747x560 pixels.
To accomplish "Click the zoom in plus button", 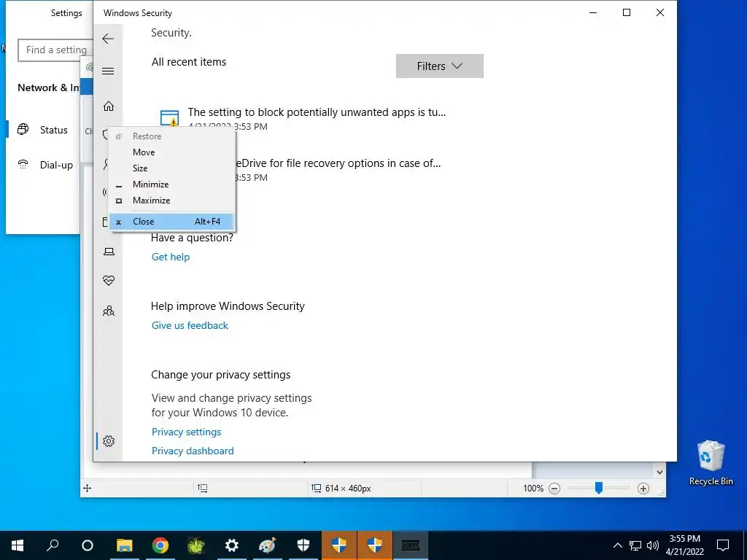I will (x=643, y=488).
